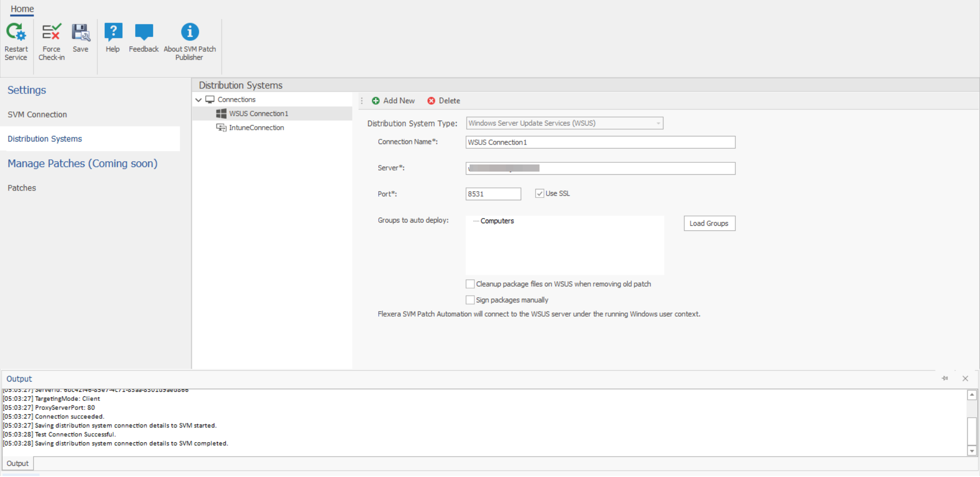Screen dimensions: 980x477
Task: Close the Output panel
Action: coord(965,378)
